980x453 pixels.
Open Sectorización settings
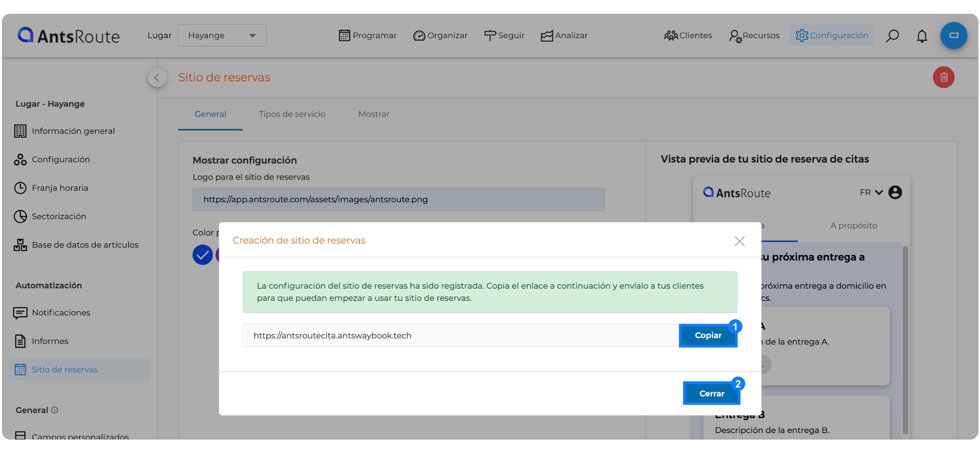[x=59, y=216]
